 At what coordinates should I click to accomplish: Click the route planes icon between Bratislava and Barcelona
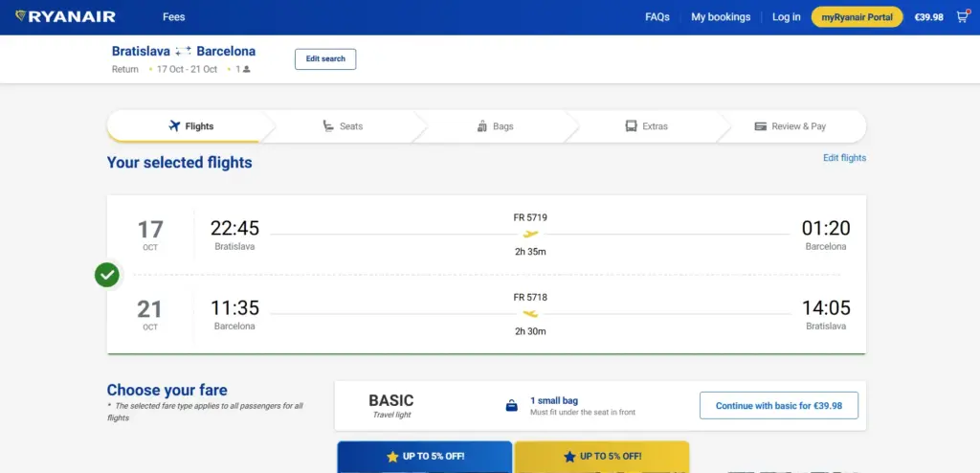point(183,52)
